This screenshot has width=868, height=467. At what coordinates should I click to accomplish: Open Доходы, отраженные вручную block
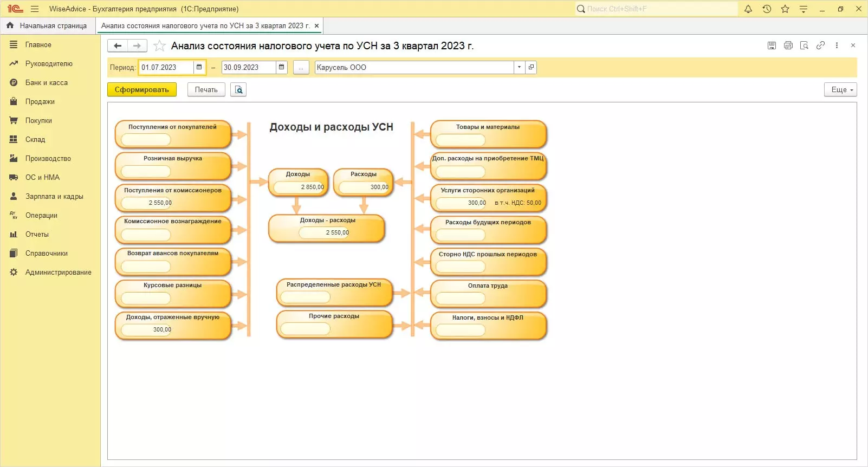coord(173,325)
